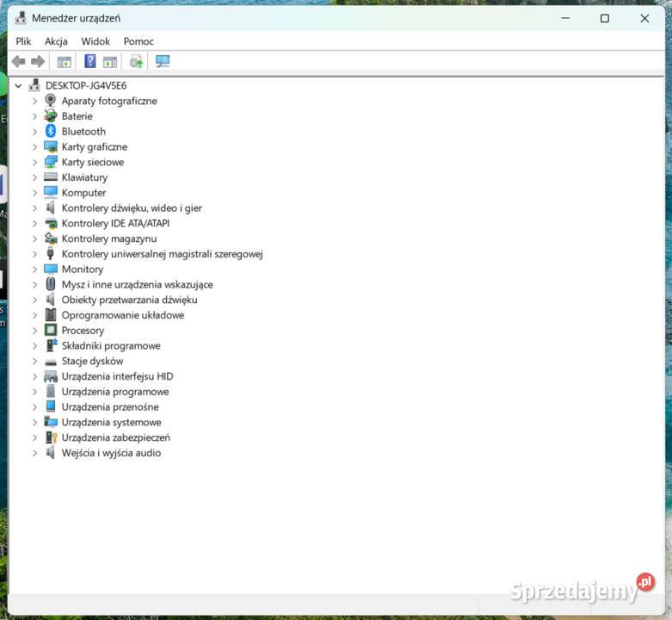The image size is (672, 620).
Task: Click the Help question mark toolbar icon
Action: tap(90, 61)
